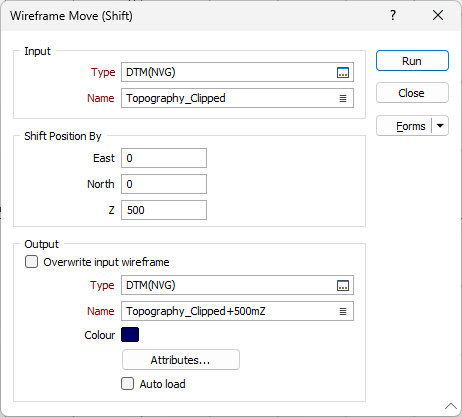This screenshot has height=417, width=462.
Task: Open the Input Type browse ellipsis icon
Action: [x=343, y=72]
